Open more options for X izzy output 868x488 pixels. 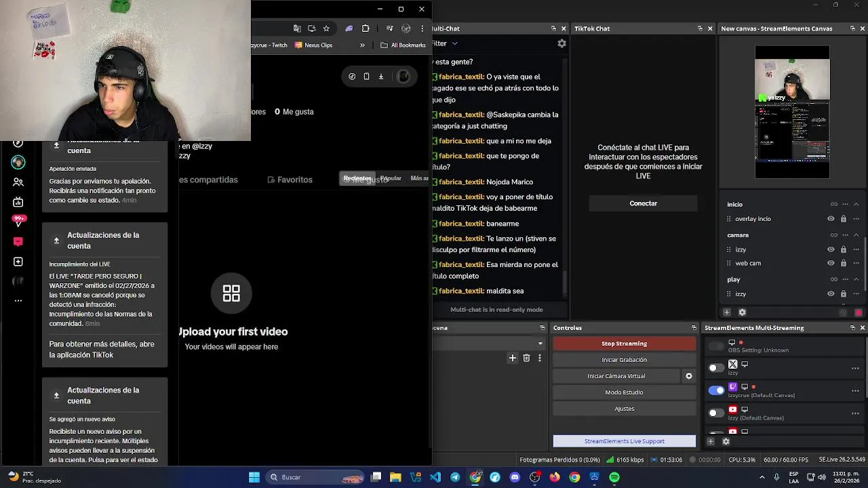(x=855, y=369)
